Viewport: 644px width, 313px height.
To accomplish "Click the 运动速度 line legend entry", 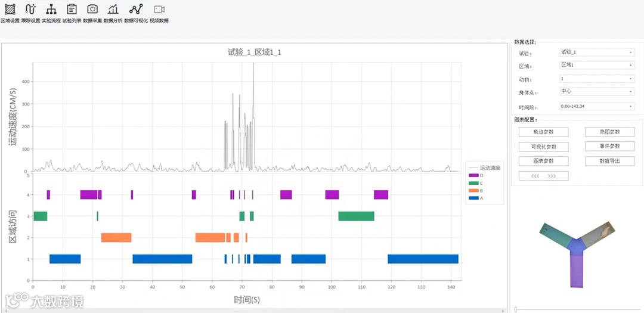I will tap(485, 168).
